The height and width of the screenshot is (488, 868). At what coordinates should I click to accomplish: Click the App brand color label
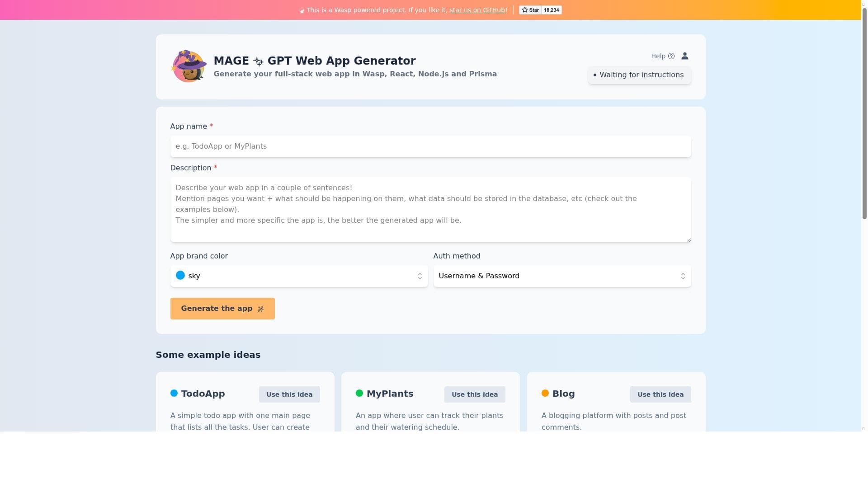(199, 256)
